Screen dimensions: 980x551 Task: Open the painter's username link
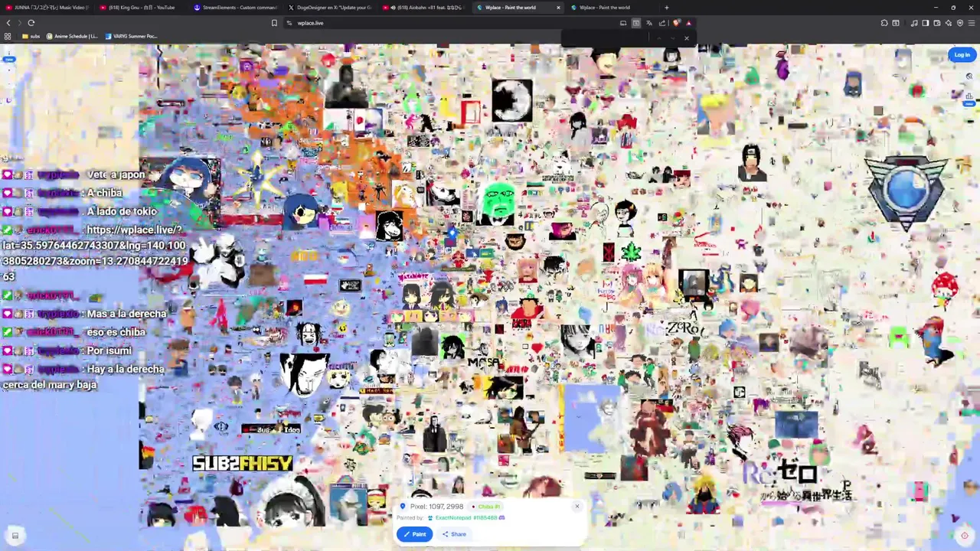pos(465,518)
